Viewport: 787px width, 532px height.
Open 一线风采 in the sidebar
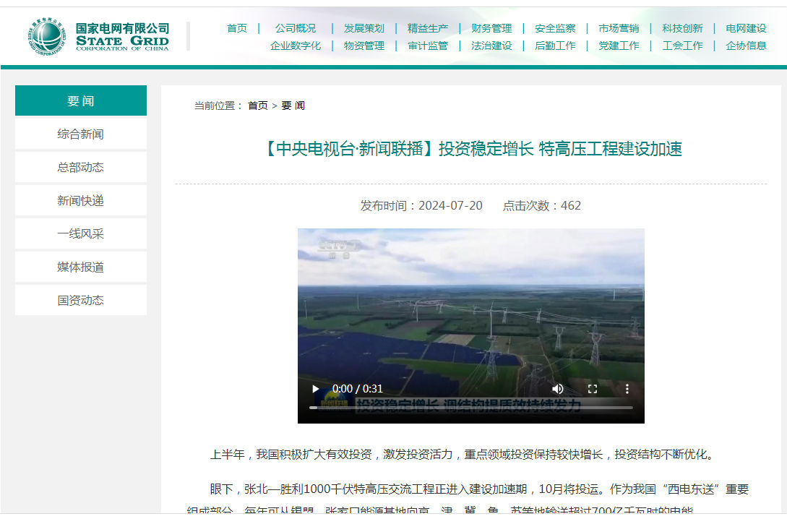click(x=81, y=233)
